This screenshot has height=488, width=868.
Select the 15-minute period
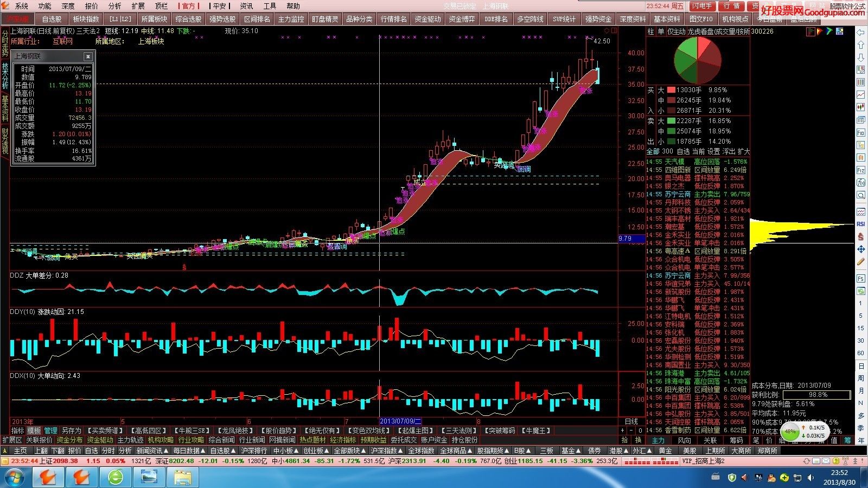pyautogui.click(x=861, y=328)
